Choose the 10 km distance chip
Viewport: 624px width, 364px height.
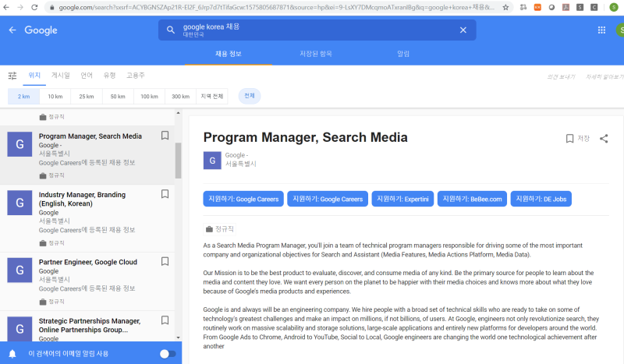tap(55, 97)
